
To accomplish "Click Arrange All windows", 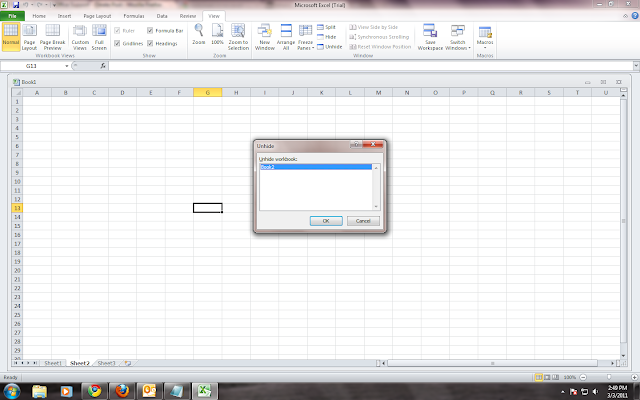I will tap(286, 37).
